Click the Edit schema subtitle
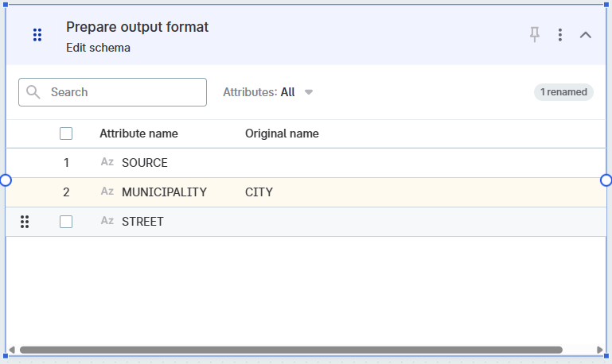Screen dimensions: 612x364 point(98,48)
